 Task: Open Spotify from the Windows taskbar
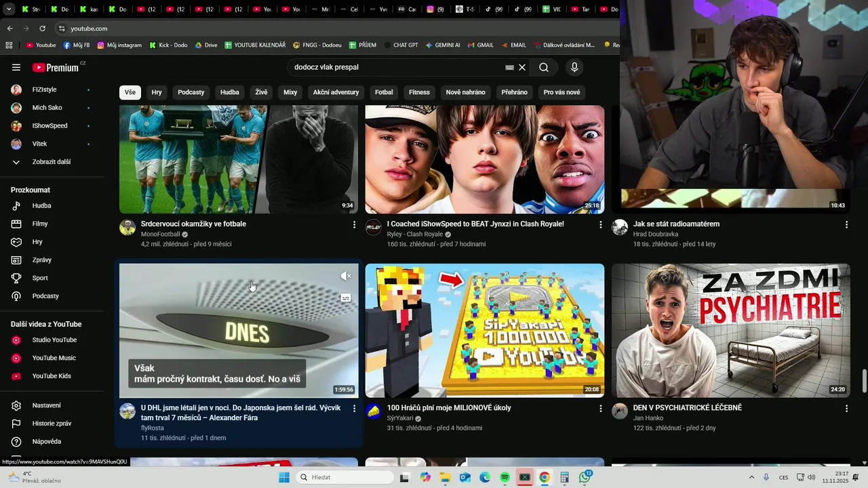coord(505,478)
